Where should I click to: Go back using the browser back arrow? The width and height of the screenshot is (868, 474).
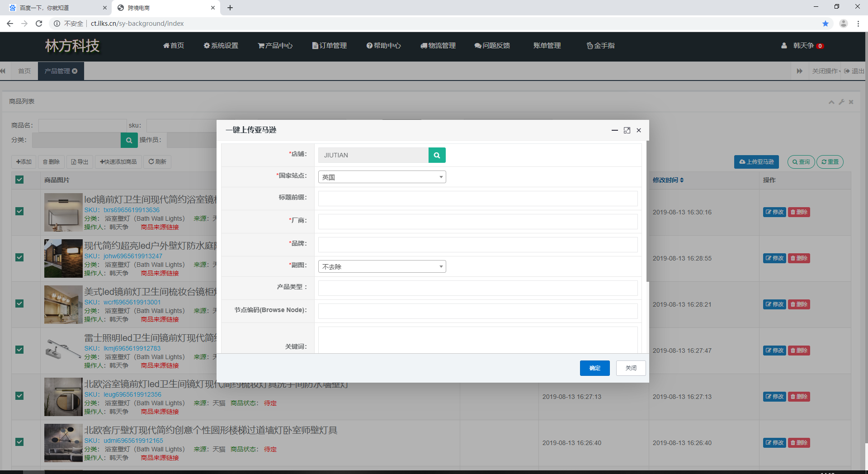[10, 24]
